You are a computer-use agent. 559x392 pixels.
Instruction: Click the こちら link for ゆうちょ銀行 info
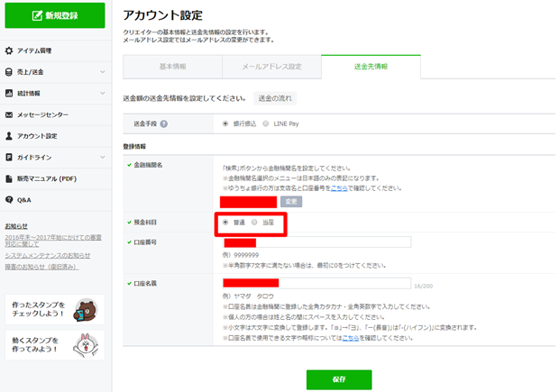(x=339, y=188)
